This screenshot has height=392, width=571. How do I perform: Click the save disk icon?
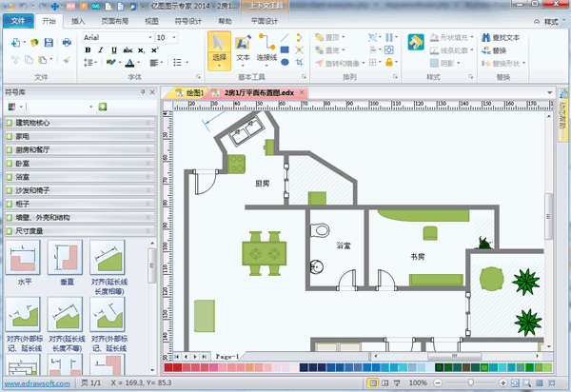pyautogui.click(x=49, y=43)
